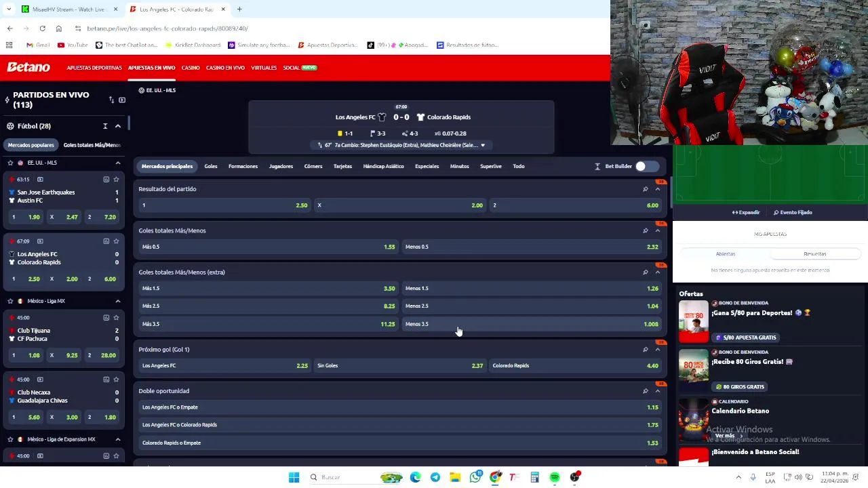The width and height of the screenshot is (868, 488).
Task: Collapse México - Liga de Expansion MX group
Action: 118,439
